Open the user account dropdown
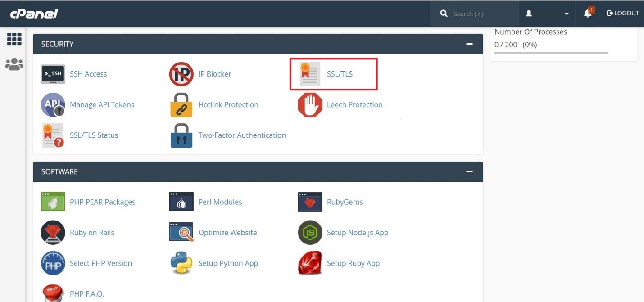This screenshot has width=644, height=302. (547, 14)
